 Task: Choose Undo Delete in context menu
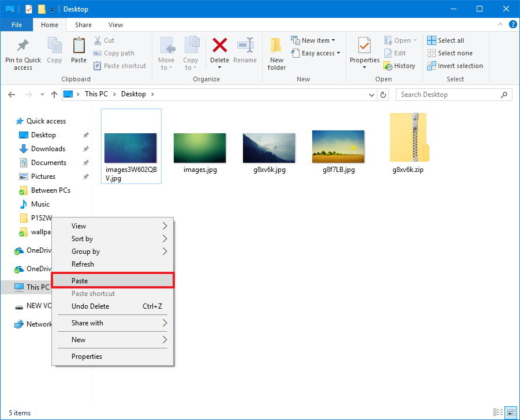(x=113, y=306)
